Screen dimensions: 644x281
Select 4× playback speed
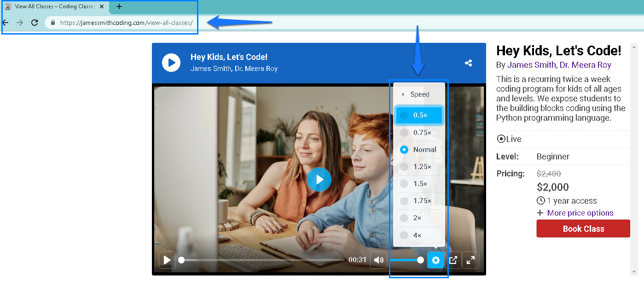pyautogui.click(x=419, y=235)
